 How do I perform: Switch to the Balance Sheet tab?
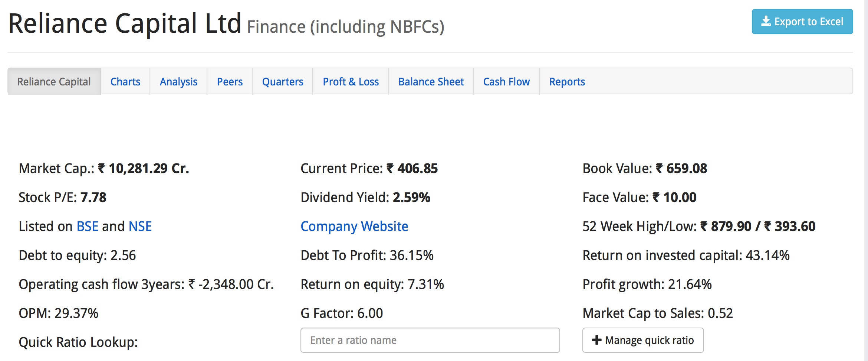431,82
